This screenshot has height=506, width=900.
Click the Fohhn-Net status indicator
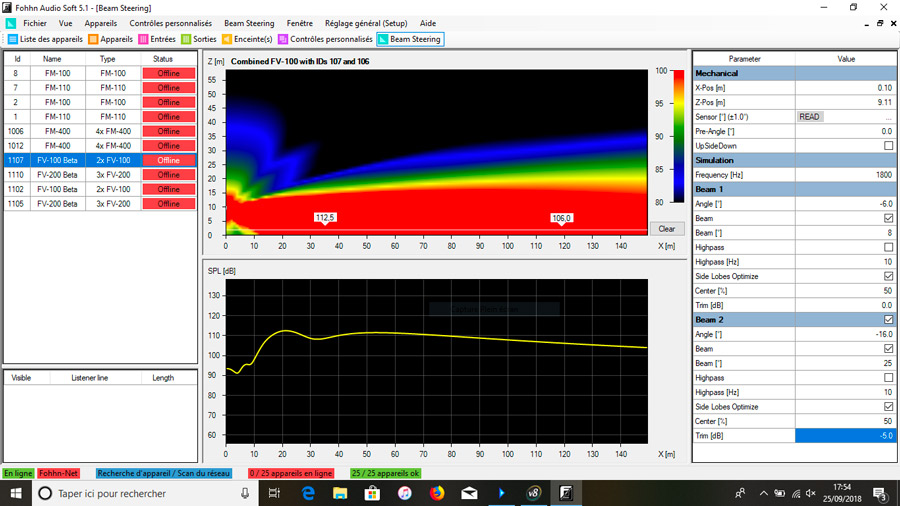(x=59, y=473)
